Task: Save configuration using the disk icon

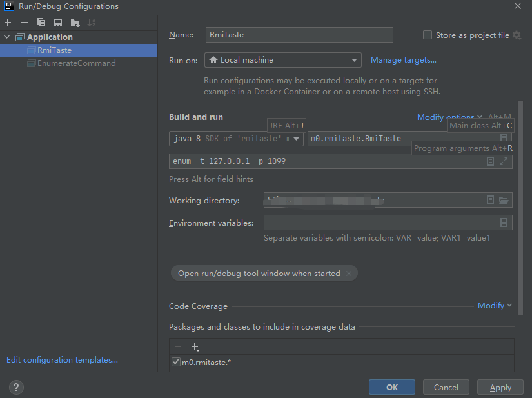Action: point(58,23)
